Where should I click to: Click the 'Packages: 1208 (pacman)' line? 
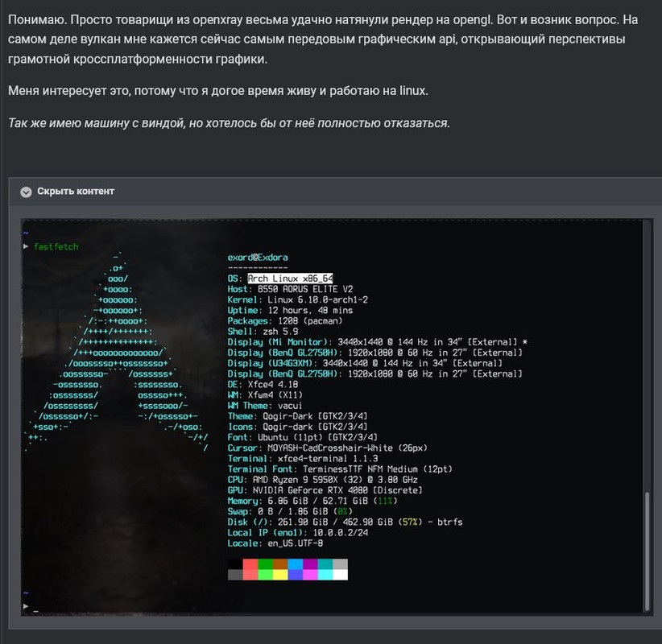click(285, 320)
